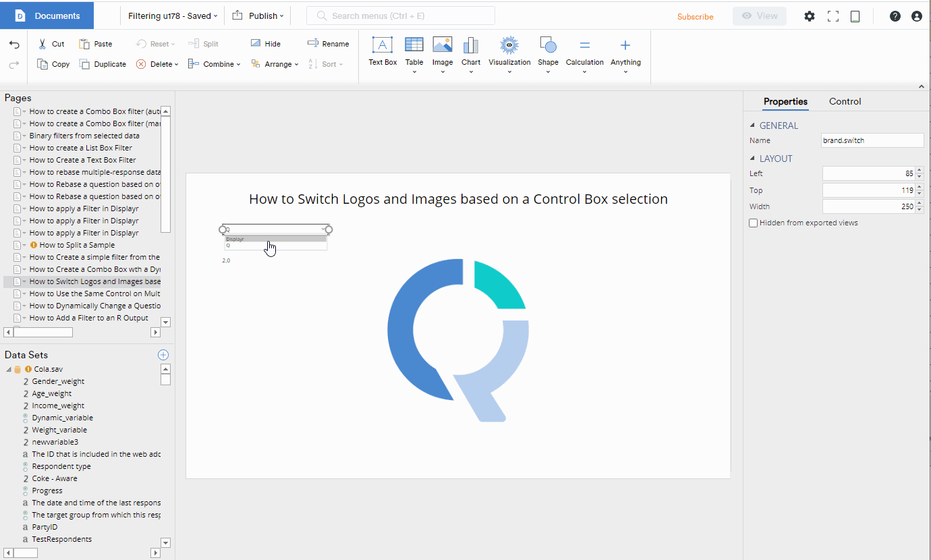Collapse the GENERAL section in Properties
The width and height of the screenshot is (931, 560).
point(754,125)
